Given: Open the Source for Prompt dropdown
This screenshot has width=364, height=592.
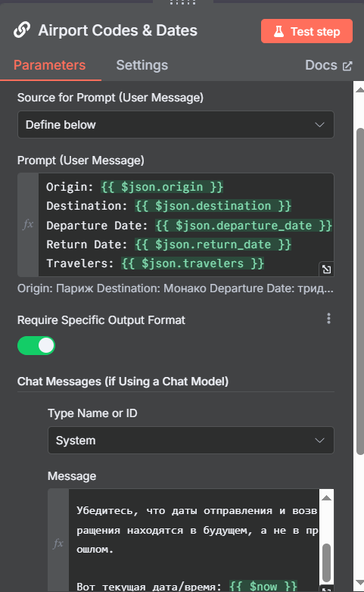Looking at the screenshot, I should click(x=176, y=125).
